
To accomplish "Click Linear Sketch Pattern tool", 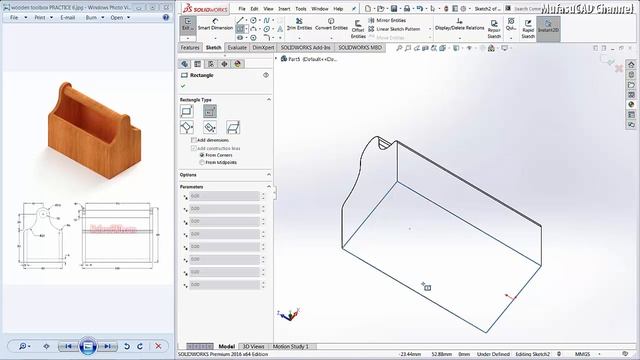I will (x=394, y=29).
